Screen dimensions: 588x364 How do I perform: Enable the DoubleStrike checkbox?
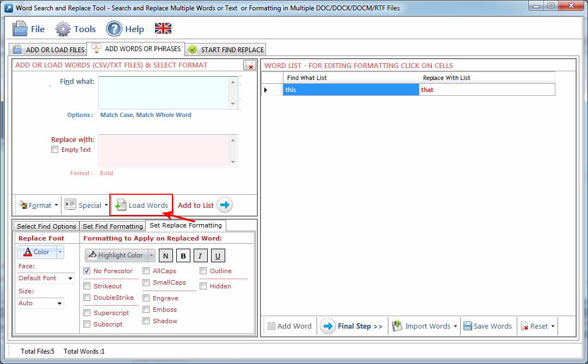tap(87, 298)
